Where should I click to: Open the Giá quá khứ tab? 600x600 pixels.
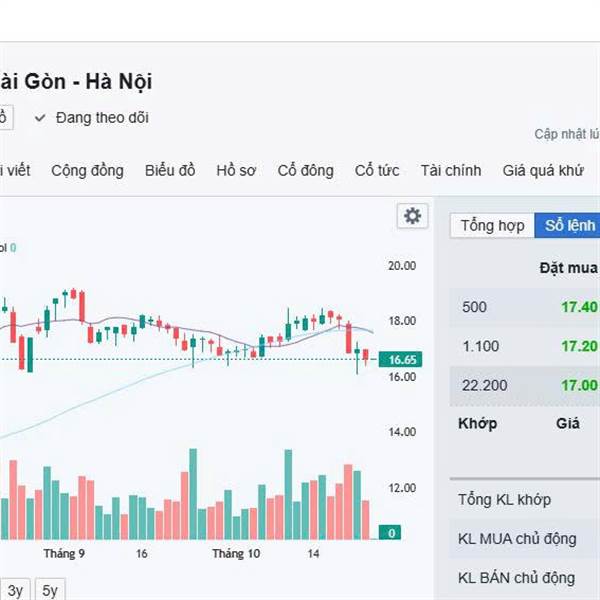click(542, 170)
